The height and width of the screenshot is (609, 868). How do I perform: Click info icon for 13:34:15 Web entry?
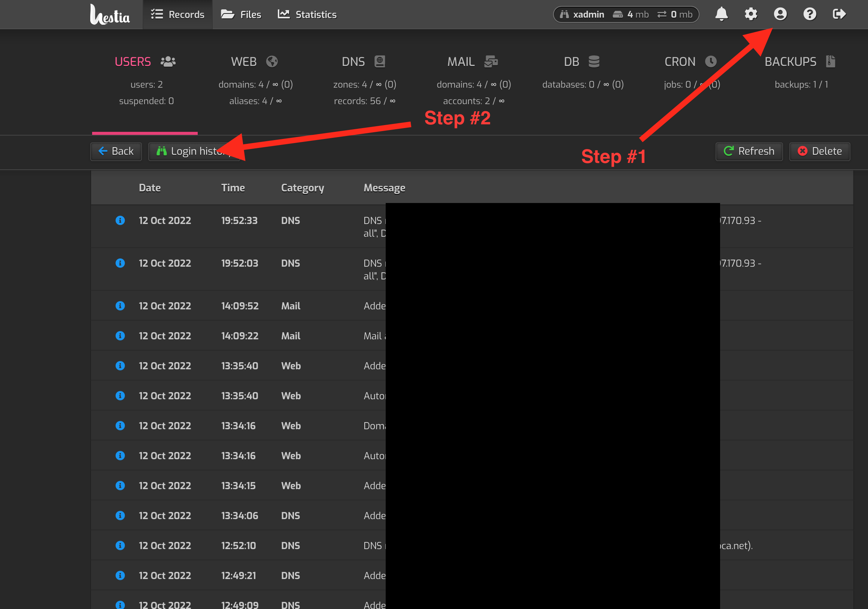click(x=120, y=485)
